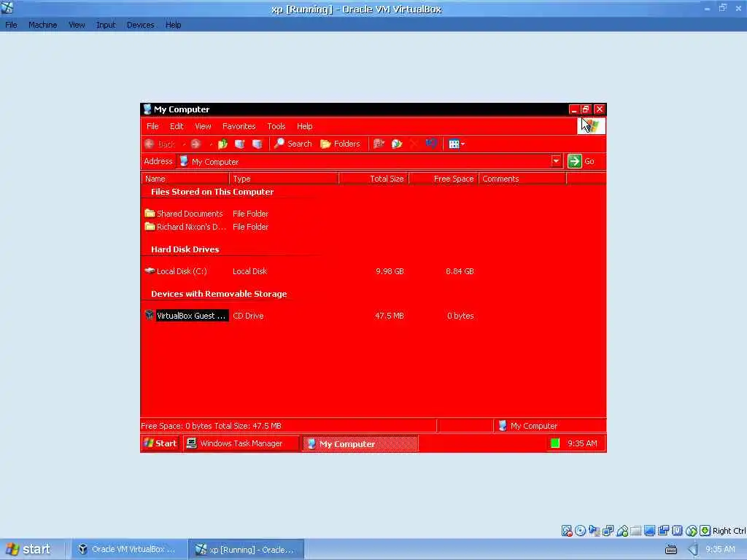Sort by the Total Size column
Viewport: 747px width, 560px height.
click(x=374, y=179)
